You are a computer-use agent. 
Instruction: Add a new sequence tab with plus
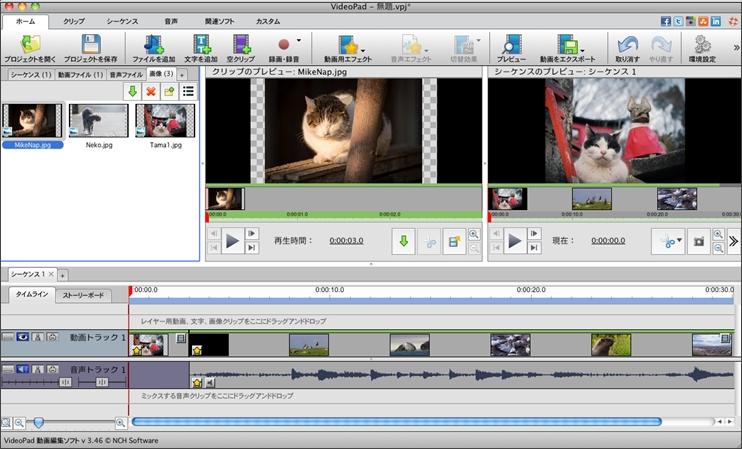62,274
